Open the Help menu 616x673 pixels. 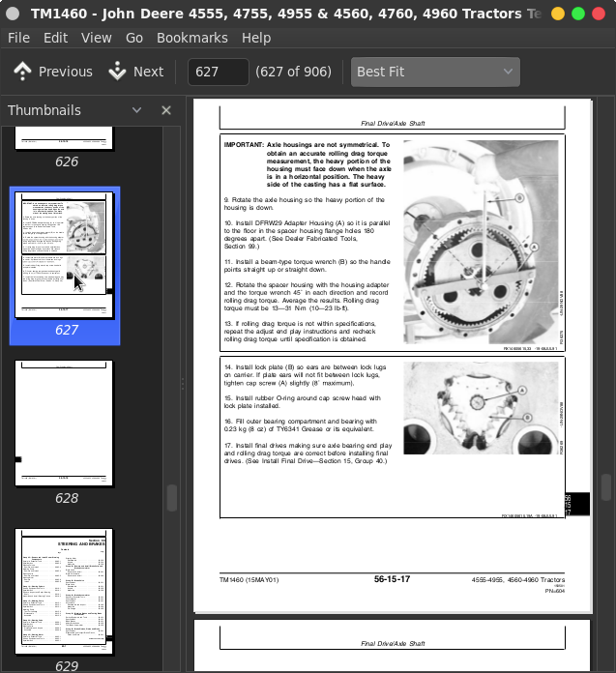click(x=256, y=38)
